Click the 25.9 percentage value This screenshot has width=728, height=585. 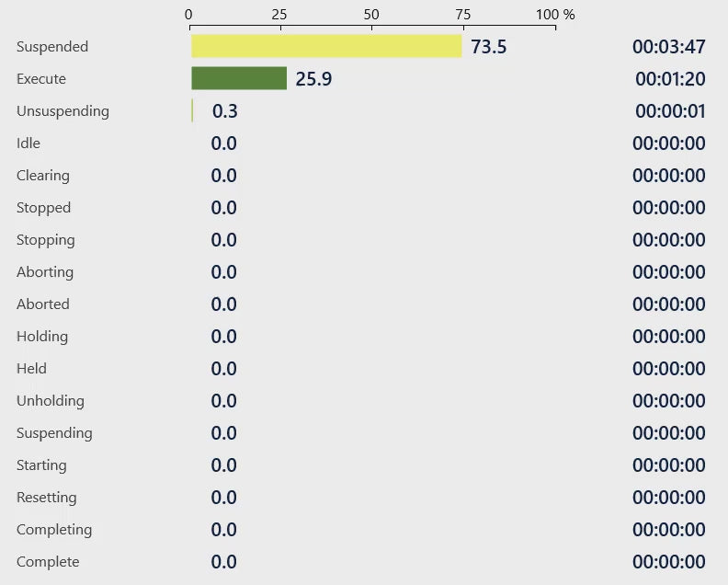(313, 78)
